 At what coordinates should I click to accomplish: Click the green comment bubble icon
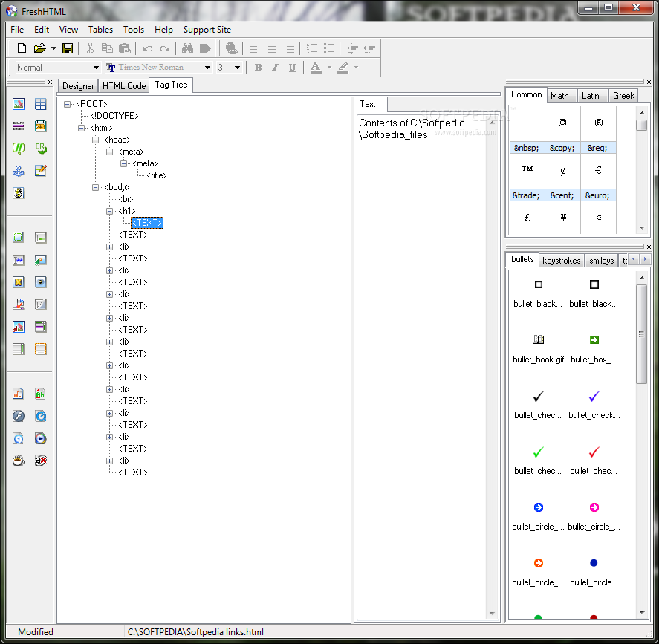coord(19,149)
